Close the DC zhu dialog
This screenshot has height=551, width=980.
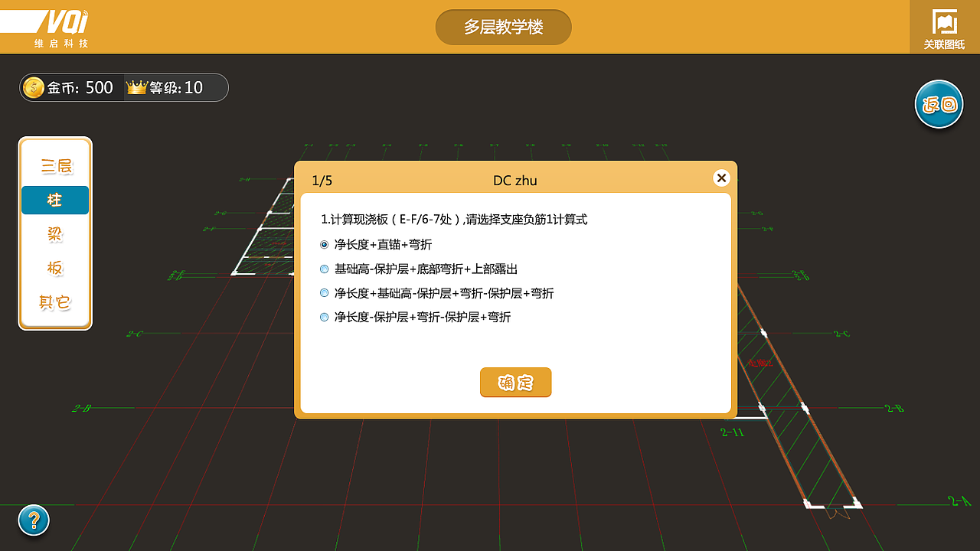click(721, 178)
